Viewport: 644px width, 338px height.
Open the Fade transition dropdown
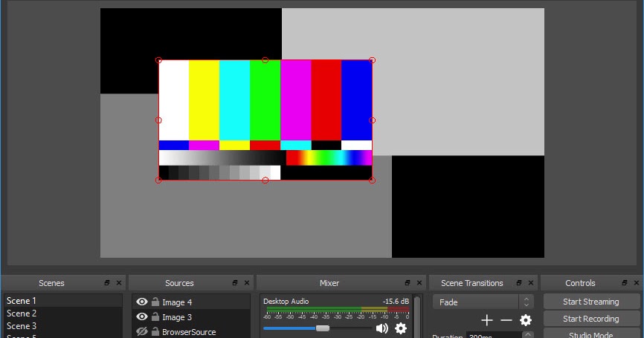click(x=483, y=302)
